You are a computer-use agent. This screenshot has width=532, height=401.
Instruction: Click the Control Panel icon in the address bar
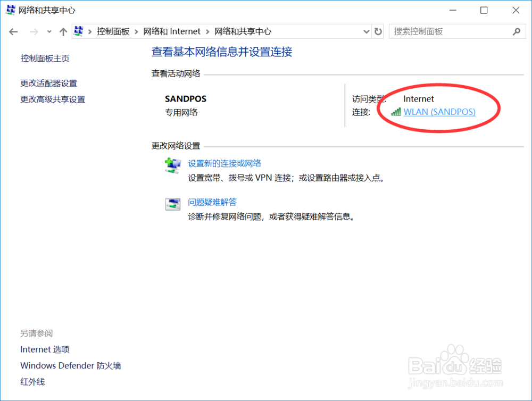point(78,31)
